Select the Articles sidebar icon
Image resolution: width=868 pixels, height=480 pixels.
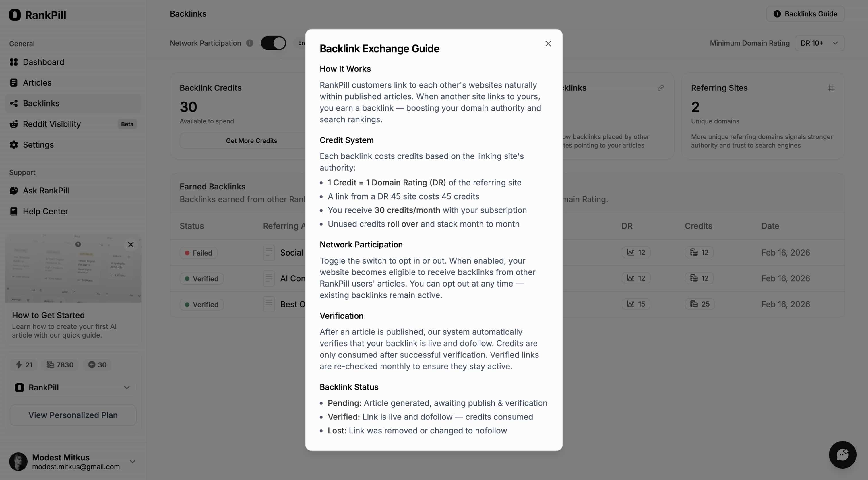pyautogui.click(x=13, y=83)
